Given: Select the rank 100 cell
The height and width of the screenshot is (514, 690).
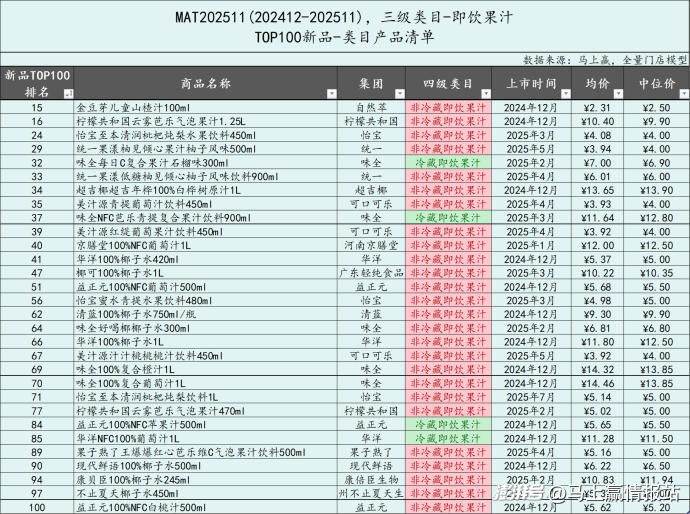Looking at the screenshot, I should pyautogui.click(x=37, y=507).
